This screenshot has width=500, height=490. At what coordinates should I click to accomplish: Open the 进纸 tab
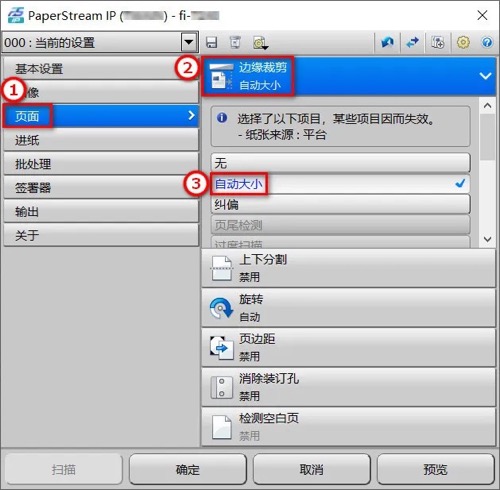[x=101, y=140]
